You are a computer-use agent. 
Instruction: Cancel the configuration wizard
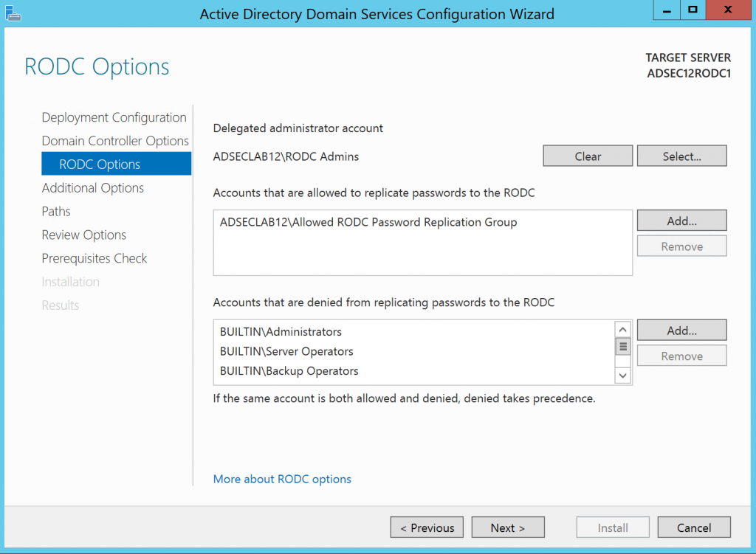tap(694, 527)
